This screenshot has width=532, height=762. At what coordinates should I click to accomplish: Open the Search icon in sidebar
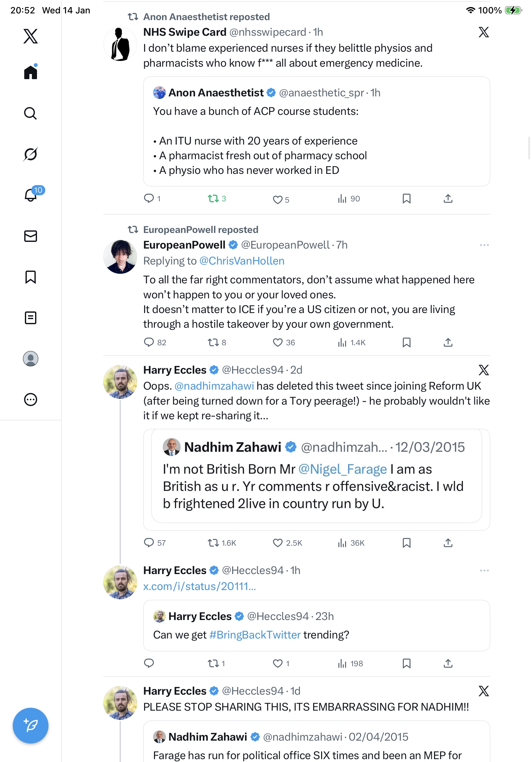30,113
